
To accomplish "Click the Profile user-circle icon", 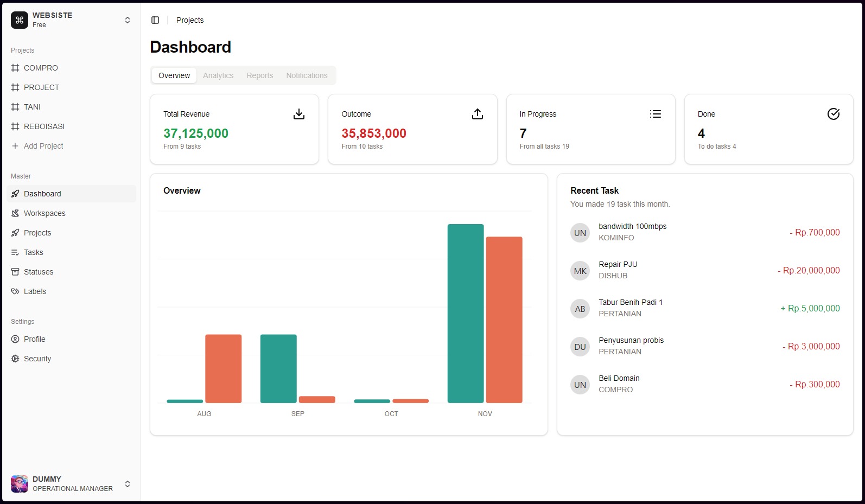I will point(15,339).
